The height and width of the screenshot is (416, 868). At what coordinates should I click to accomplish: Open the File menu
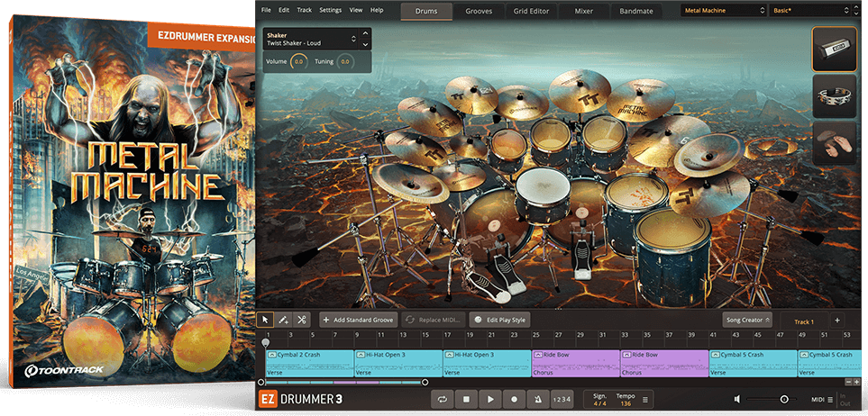[x=266, y=11]
